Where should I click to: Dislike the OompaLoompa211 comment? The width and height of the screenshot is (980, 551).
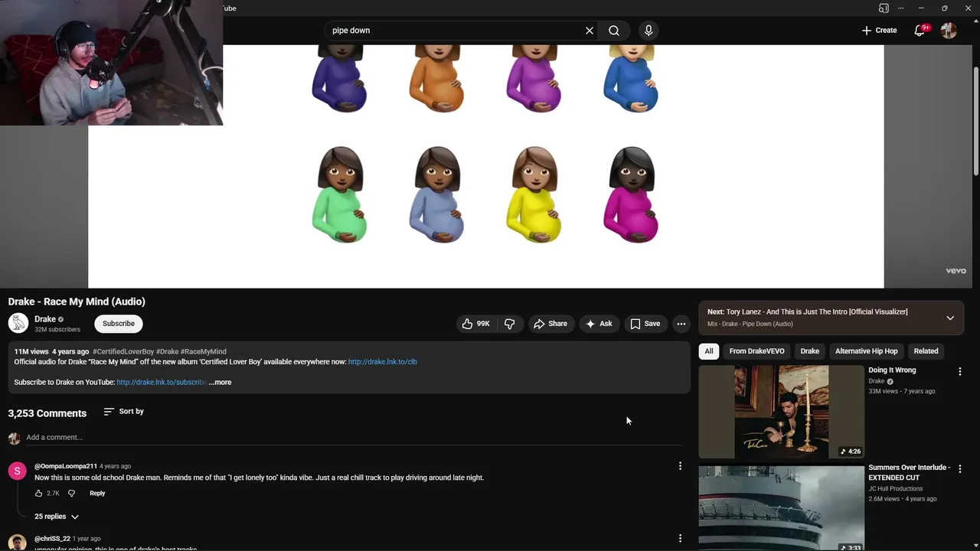coord(71,494)
